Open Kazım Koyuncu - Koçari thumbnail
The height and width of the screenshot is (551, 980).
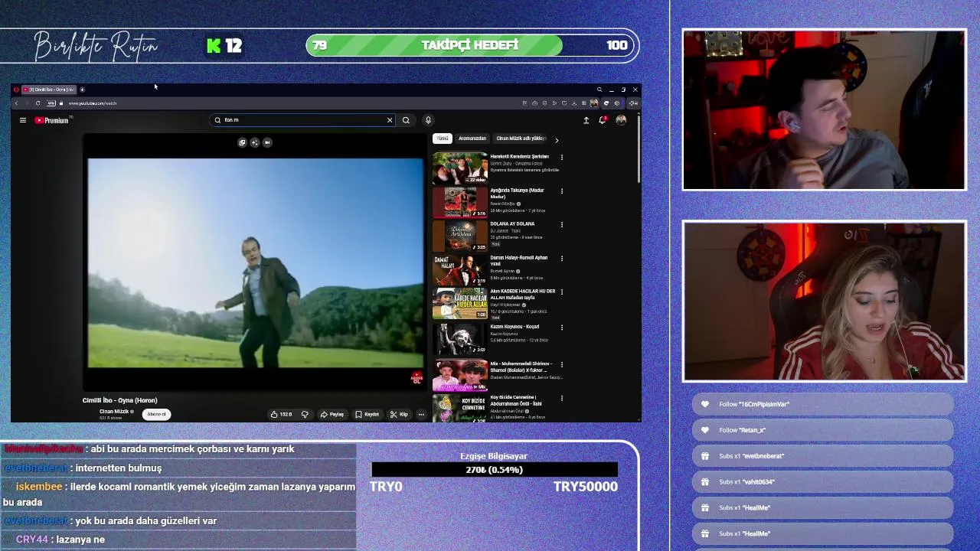point(460,339)
